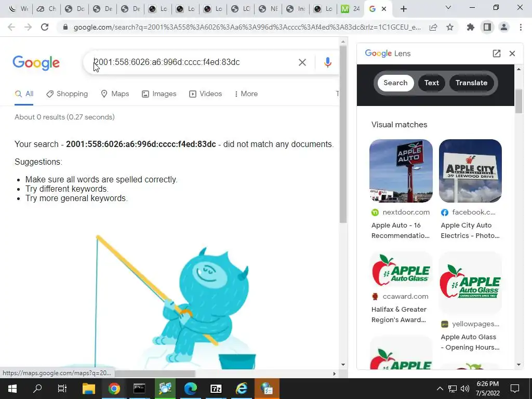532x399 pixels.
Task: Click the browser forward arrow
Action: tap(28, 27)
